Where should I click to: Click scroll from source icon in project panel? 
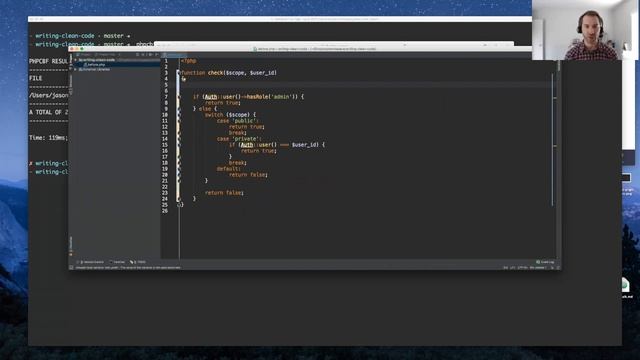click(x=138, y=54)
